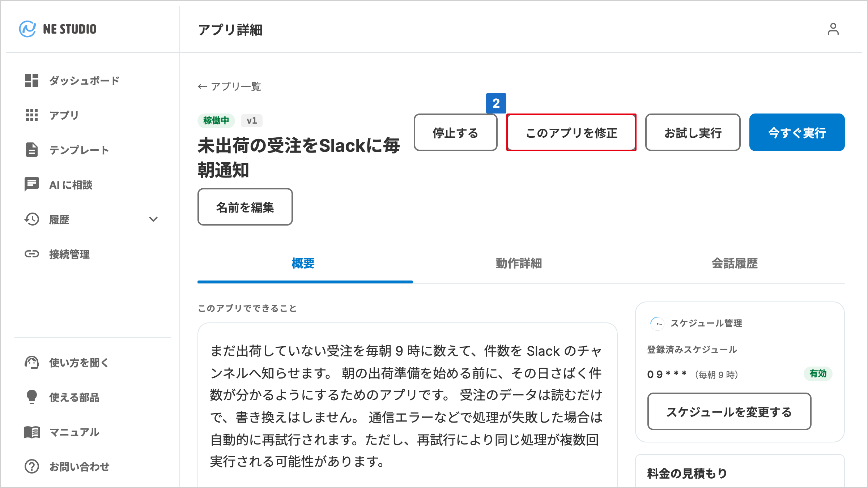
Task: Click the NE STUDIO logo icon
Action: [x=27, y=29]
